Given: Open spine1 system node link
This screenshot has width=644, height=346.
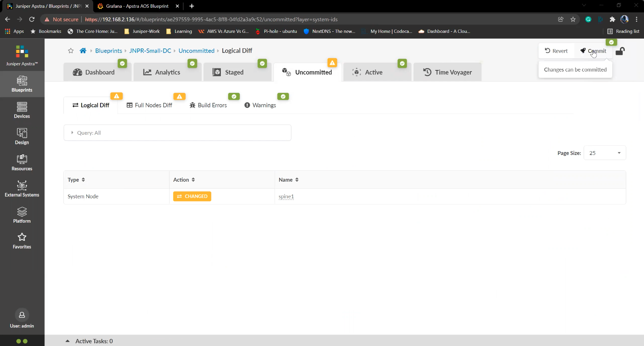Looking at the screenshot, I should point(286,196).
